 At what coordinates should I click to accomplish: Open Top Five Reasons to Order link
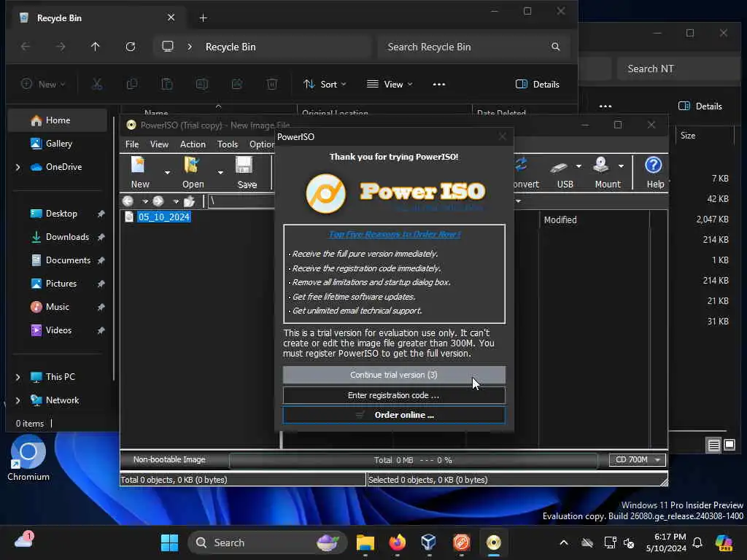(x=395, y=234)
